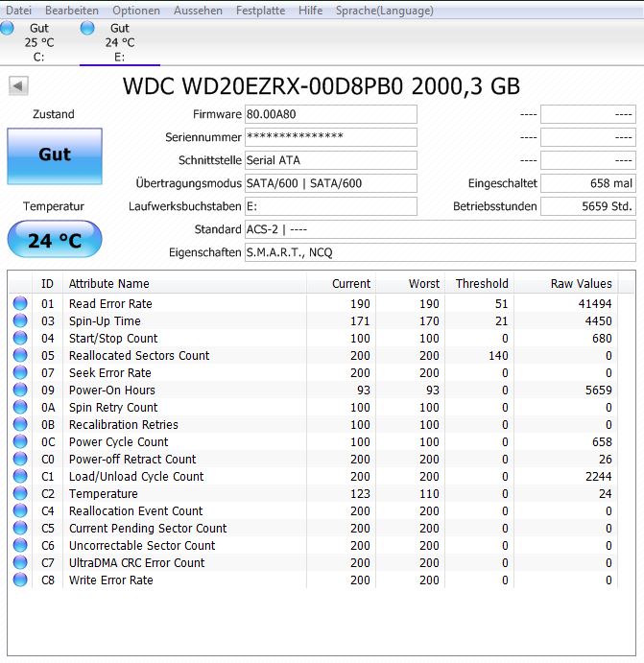Select the Load/Unload Cycle Count name

click(x=136, y=477)
